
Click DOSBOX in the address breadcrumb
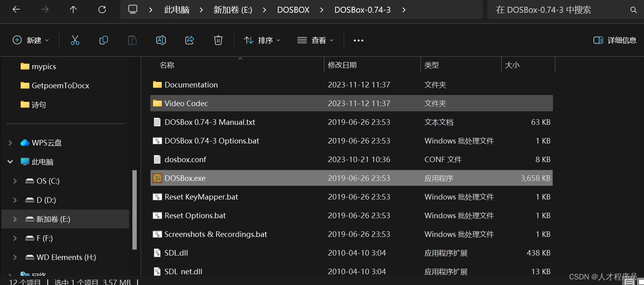click(x=293, y=10)
